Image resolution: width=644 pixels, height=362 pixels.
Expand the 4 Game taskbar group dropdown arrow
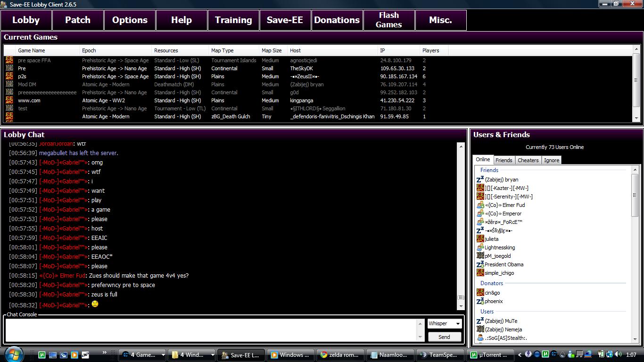click(x=163, y=355)
